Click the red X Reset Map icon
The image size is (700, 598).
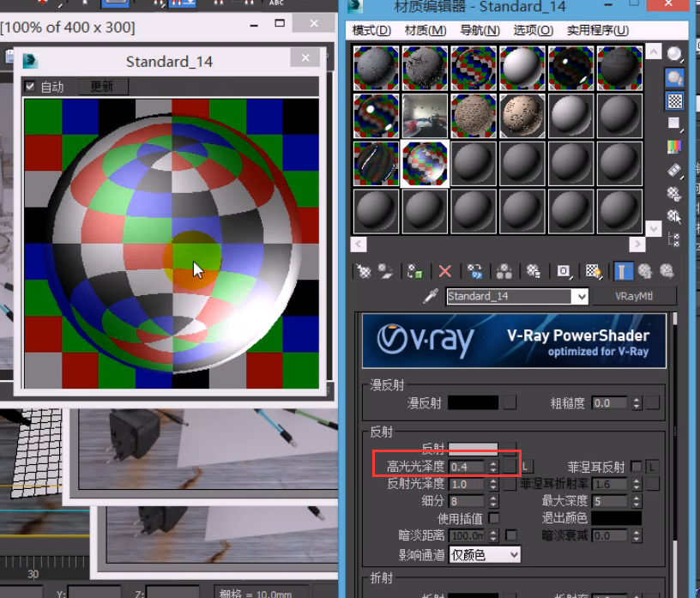click(x=444, y=271)
